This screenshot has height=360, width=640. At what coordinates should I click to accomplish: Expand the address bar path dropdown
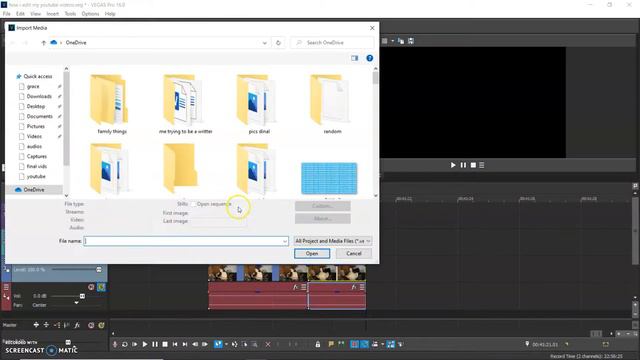pos(264,42)
